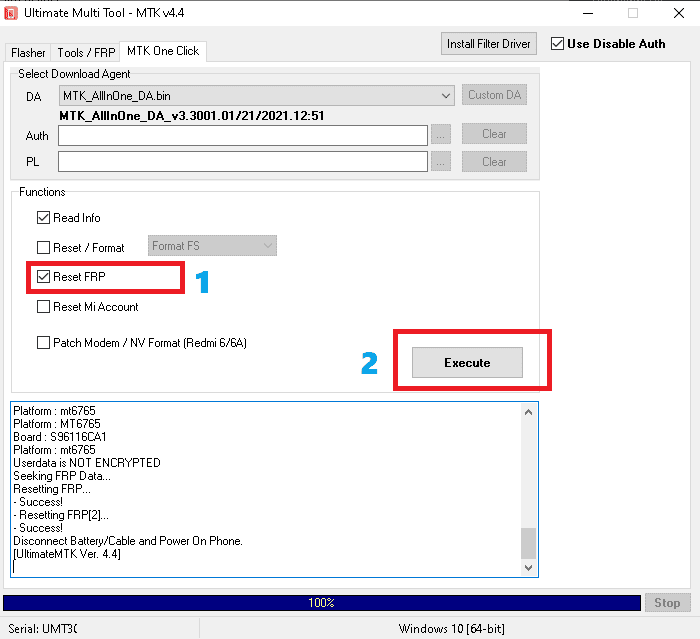
Task: Open the Tools / FRP tab
Action: (x=86, y=53)
